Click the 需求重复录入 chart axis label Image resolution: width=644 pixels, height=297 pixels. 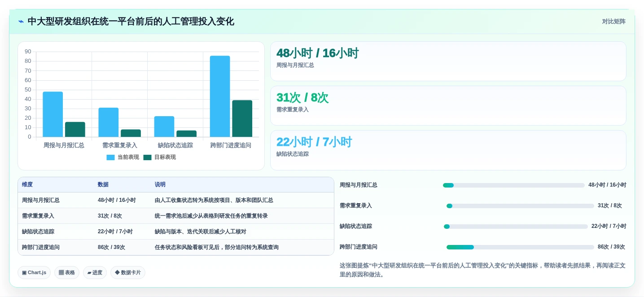(x=120, y=145)
